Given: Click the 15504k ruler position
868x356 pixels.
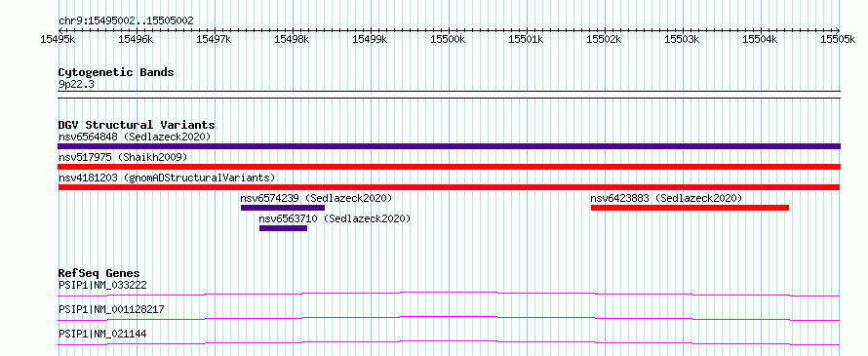Looking at the screenshot, I should tap(761, 39).
